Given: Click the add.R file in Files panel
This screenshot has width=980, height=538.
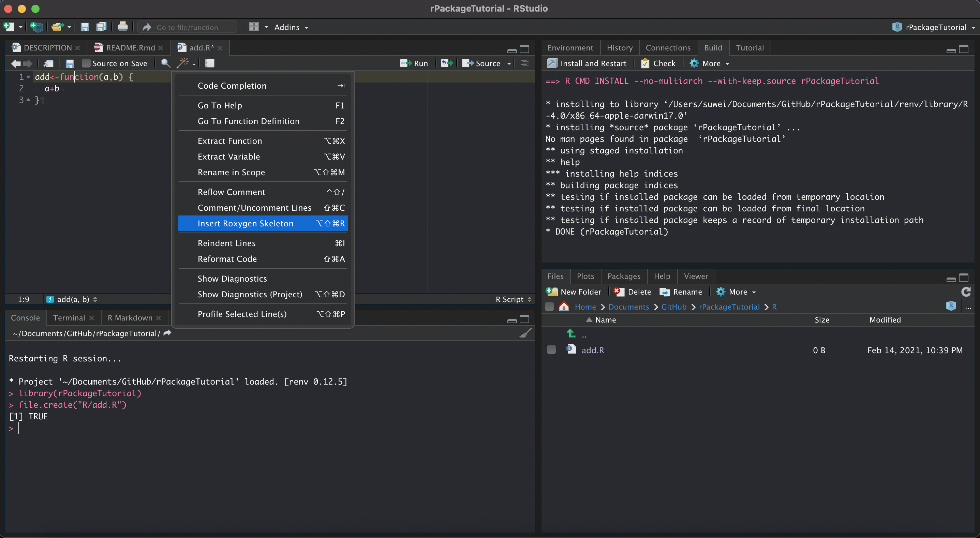Looking at the screenshot, I should click(592, 350).
